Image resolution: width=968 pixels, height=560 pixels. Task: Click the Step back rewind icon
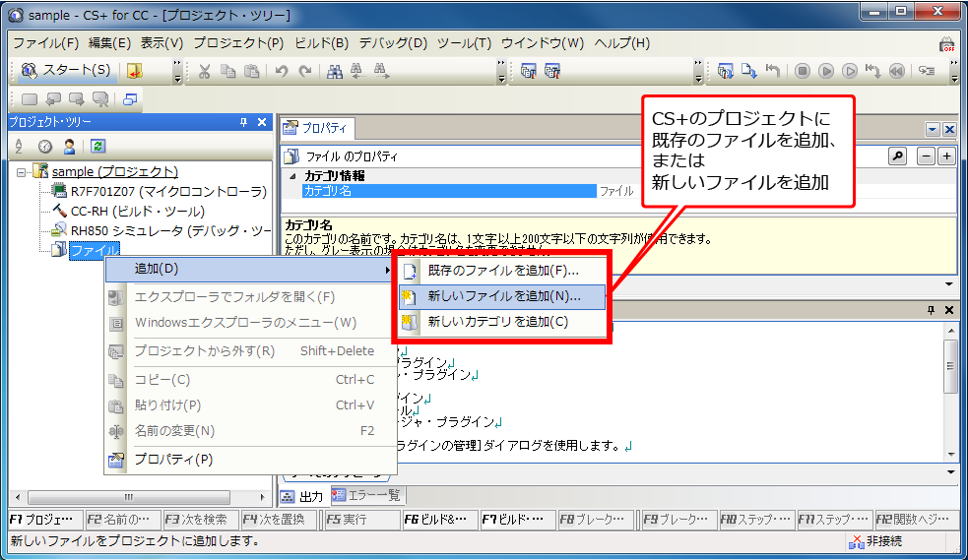[x=897, y=71]
